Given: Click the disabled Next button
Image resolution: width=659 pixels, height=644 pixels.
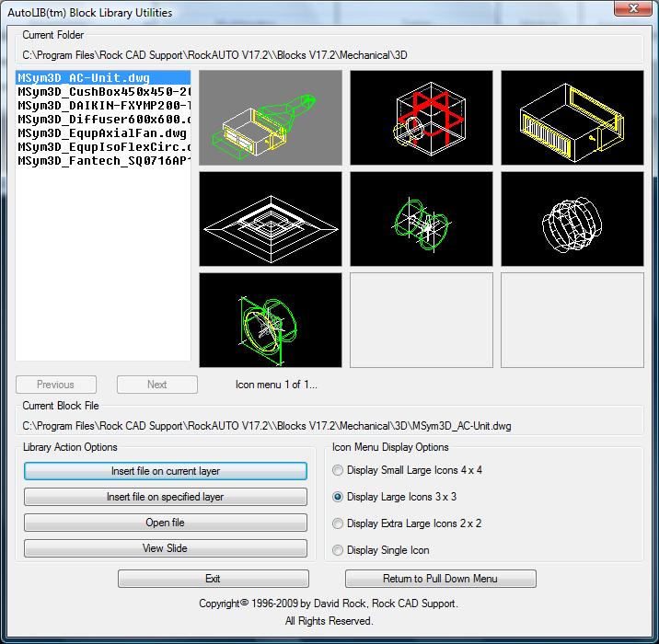Looking at the screenshot, I should pos(157,385).
